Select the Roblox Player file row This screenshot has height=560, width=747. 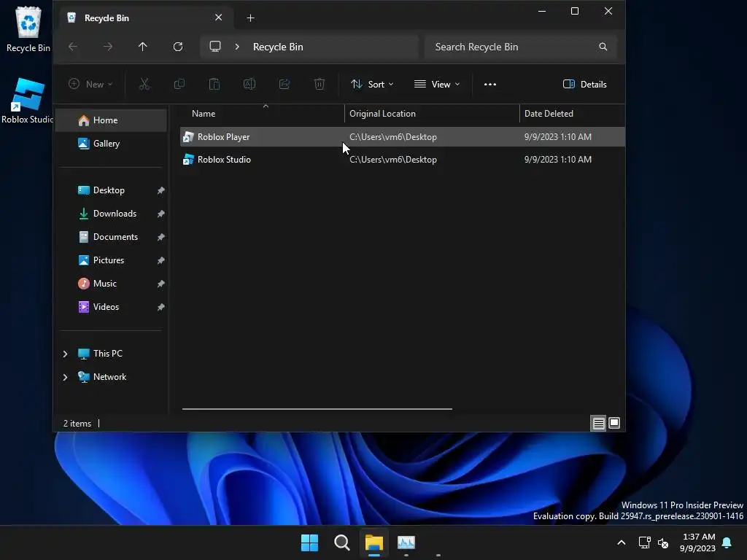403,136
